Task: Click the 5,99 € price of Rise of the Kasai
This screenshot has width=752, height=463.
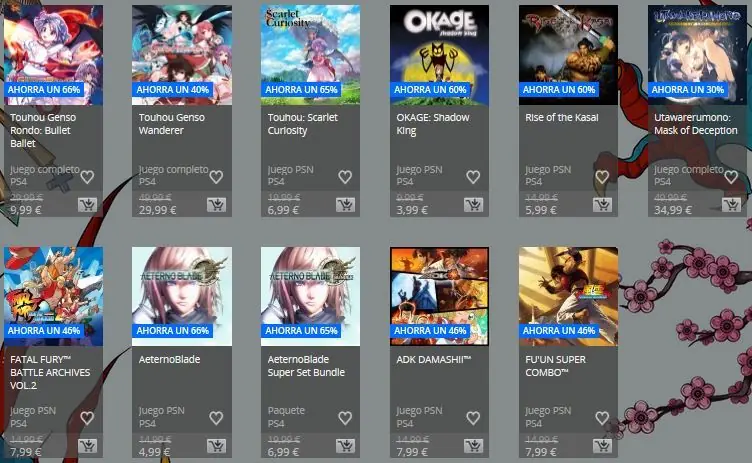Action: coord(541,210)
